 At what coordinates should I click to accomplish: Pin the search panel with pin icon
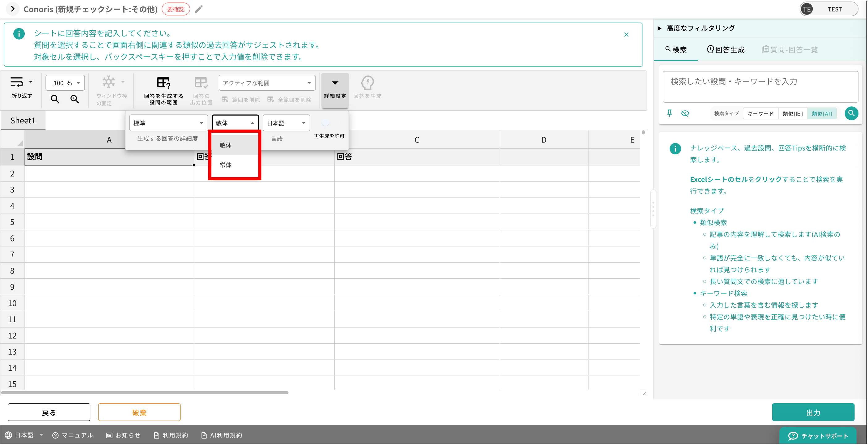(669, 113)
